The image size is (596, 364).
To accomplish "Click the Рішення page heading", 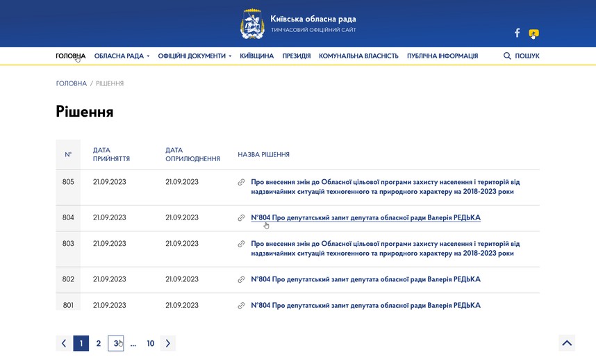I will point(84,112).
